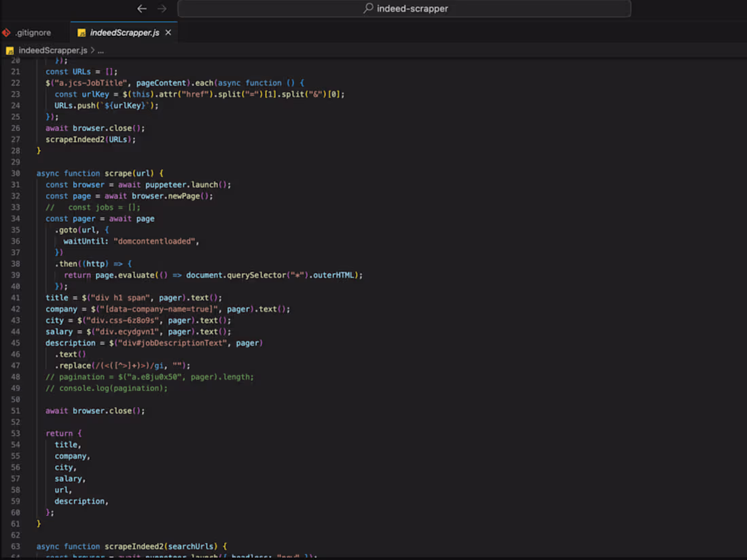Screen dimensions: 747x560
Task: Click the magnifier icon in command center
Action: pyautogui.click(x=368, y=9)
